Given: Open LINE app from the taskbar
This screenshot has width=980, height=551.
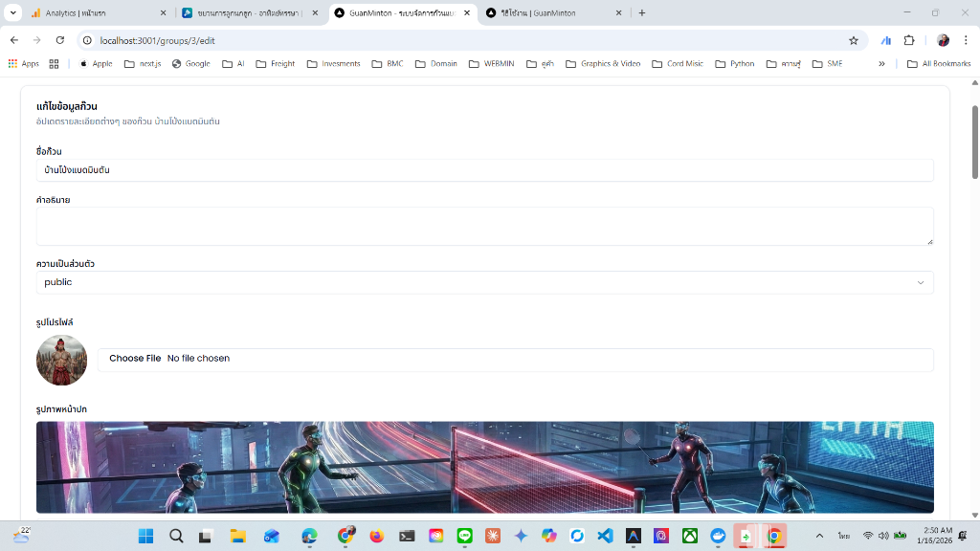Looking at the screenshot, I should pos(465,536).
